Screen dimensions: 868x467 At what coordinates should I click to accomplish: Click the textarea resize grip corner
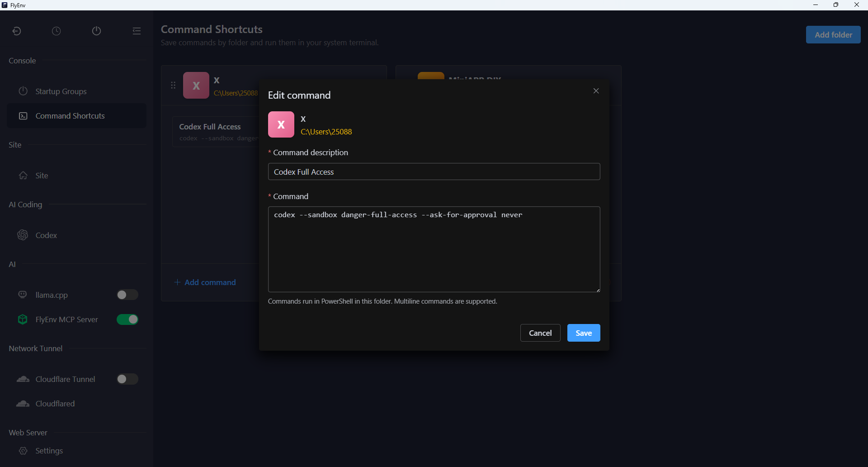click(598, 290)
